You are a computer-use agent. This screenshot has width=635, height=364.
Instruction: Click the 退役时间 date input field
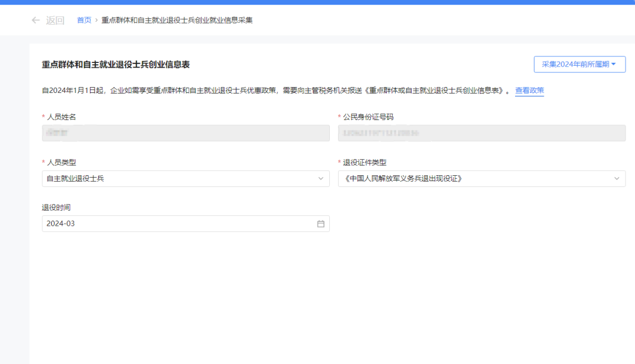(186, 223)
